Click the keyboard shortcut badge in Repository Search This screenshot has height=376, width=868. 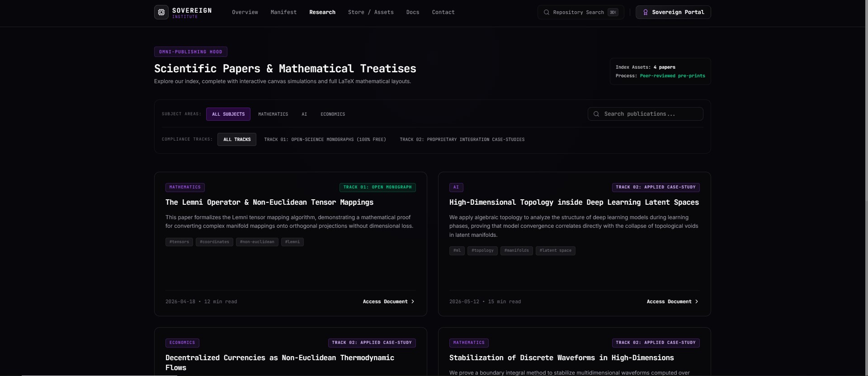click(613, 12)
